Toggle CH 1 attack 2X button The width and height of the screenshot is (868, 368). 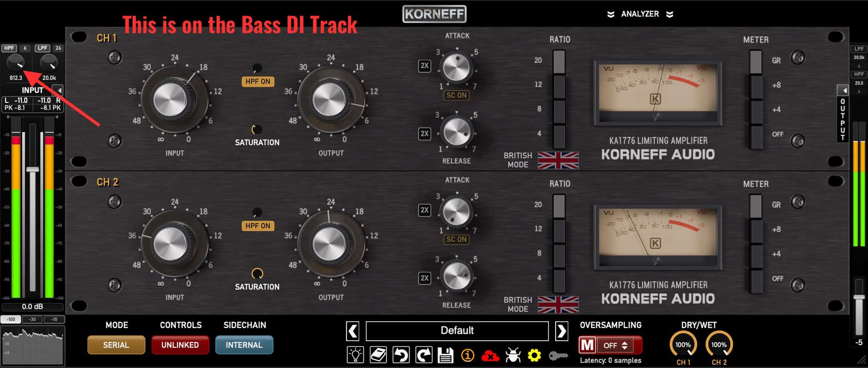pos(424,66)
